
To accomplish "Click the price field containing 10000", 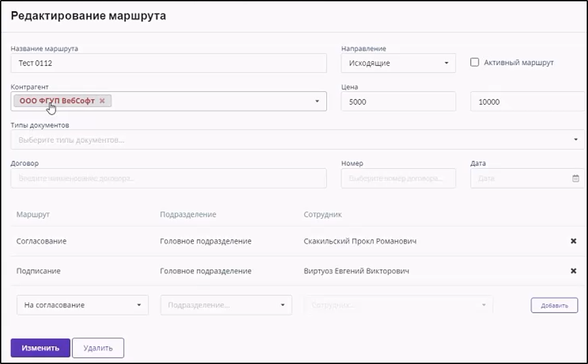I will [x=527, y=102].
